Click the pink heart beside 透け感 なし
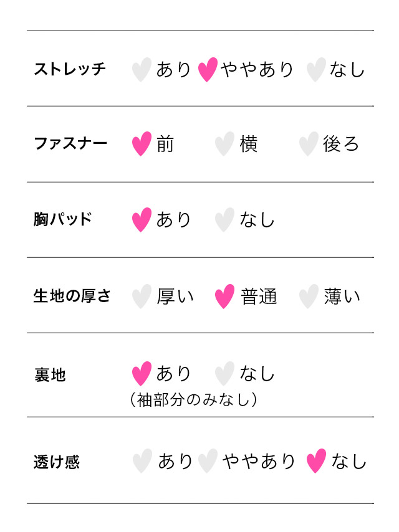This screenshot has height=532, width=399. pos(317,461)
